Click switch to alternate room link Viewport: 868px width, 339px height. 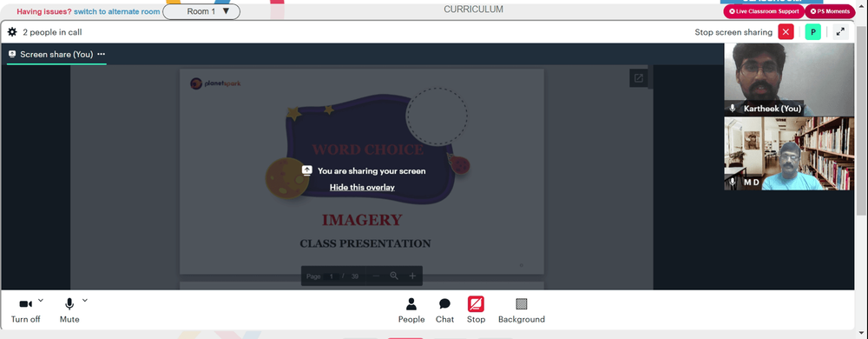click(x=117, y=11)
